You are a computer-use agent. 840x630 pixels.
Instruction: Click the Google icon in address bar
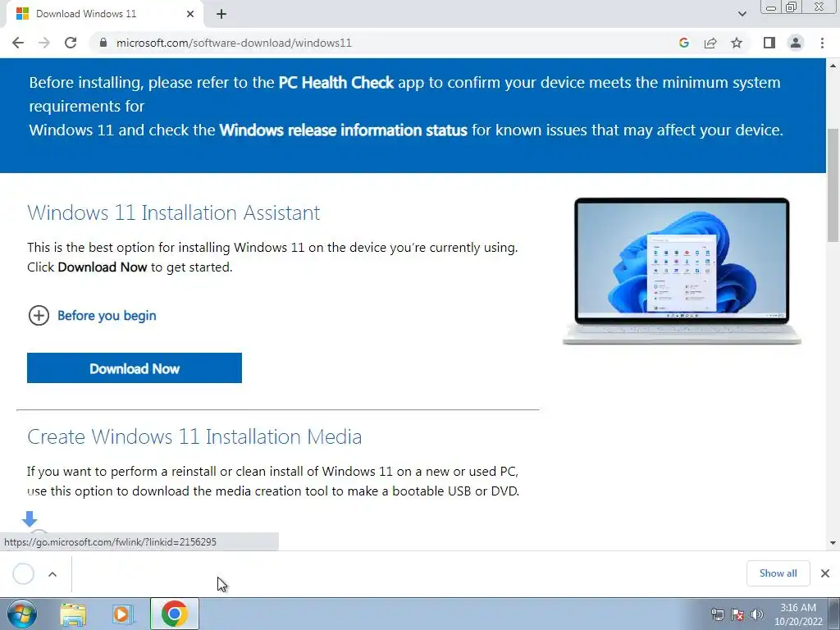683,43
